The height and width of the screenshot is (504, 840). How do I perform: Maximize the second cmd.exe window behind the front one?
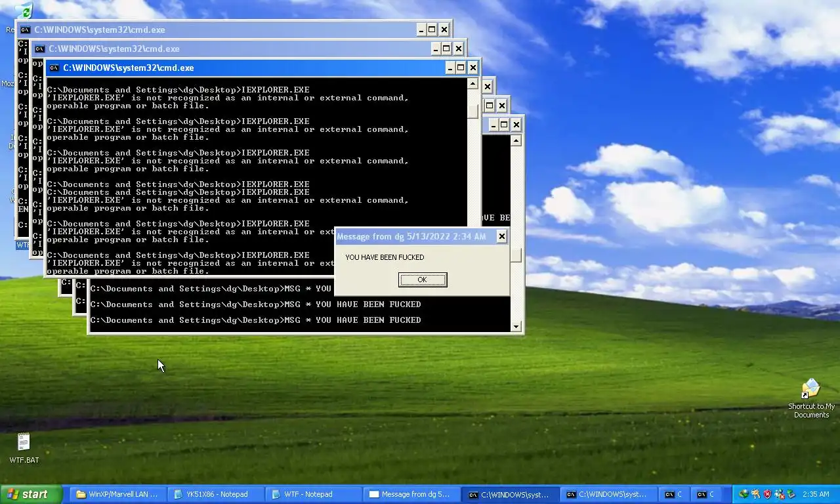446,49
